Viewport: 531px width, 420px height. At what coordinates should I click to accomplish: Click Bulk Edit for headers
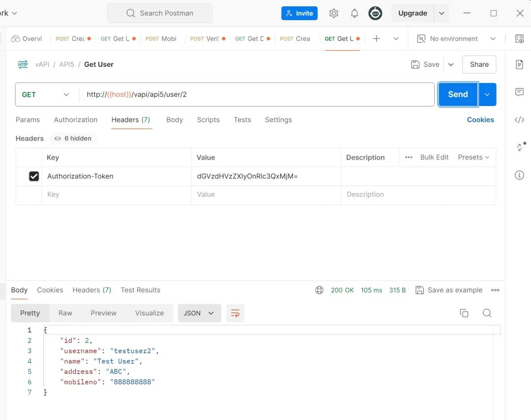tap(434, 157)
